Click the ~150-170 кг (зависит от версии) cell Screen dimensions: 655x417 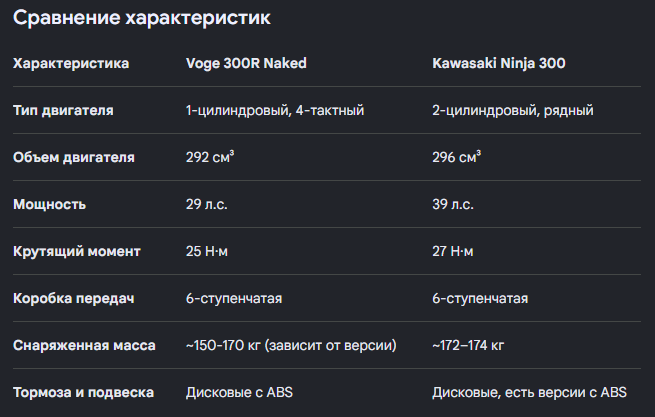(291, 346)
